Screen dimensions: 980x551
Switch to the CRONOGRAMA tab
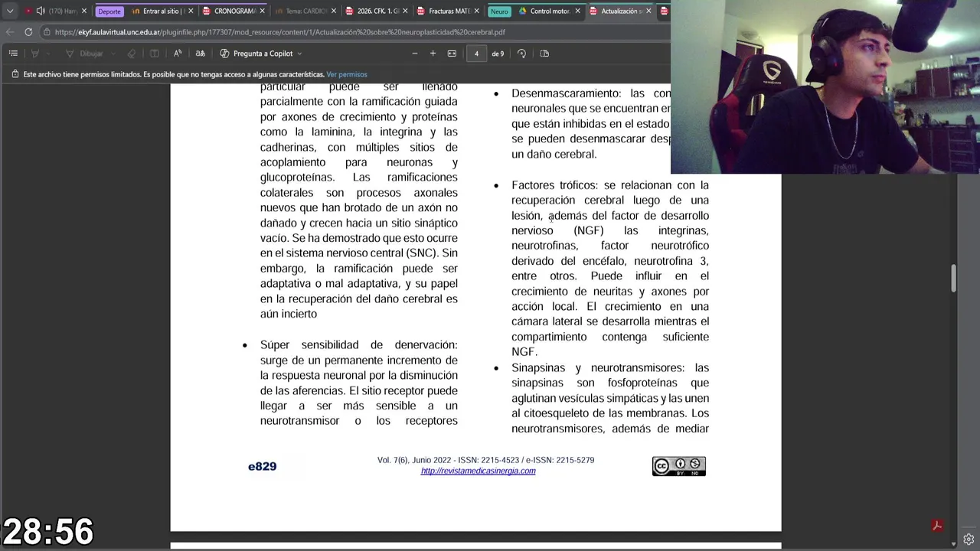[x=235, y=11]
